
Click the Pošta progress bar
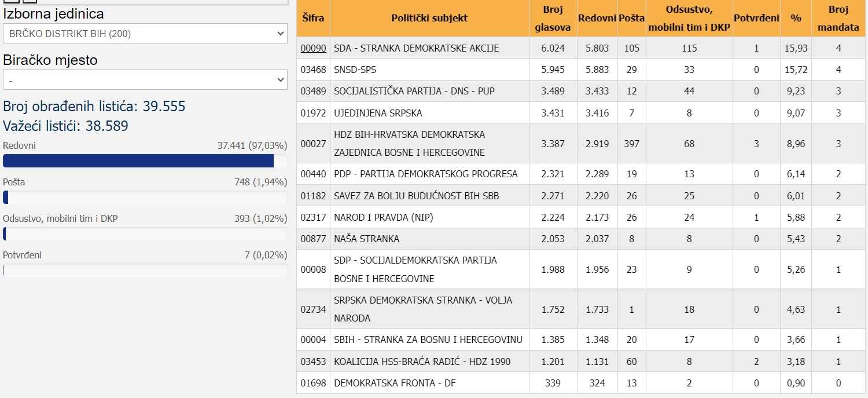coord(145,198)
